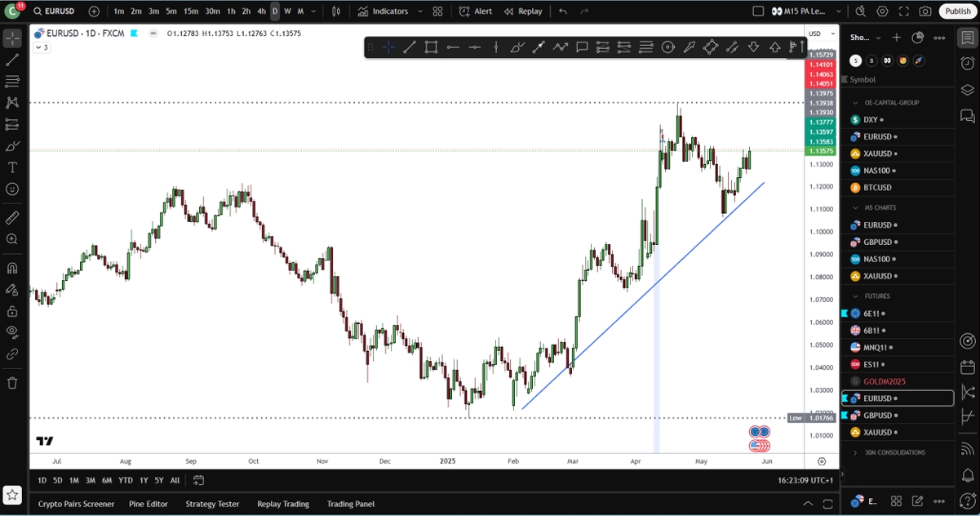Click the favorites star button at bottom left
The image size is (980, 516).
12,495
